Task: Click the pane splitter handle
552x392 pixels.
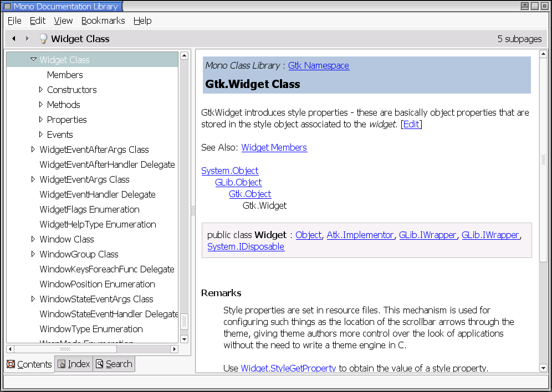Action: 193,210
